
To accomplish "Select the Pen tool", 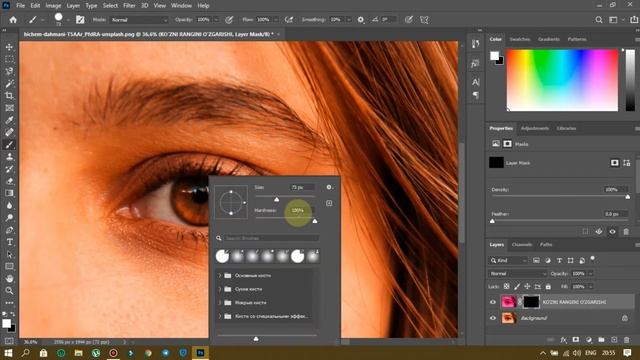I will [x=9, y=230].
